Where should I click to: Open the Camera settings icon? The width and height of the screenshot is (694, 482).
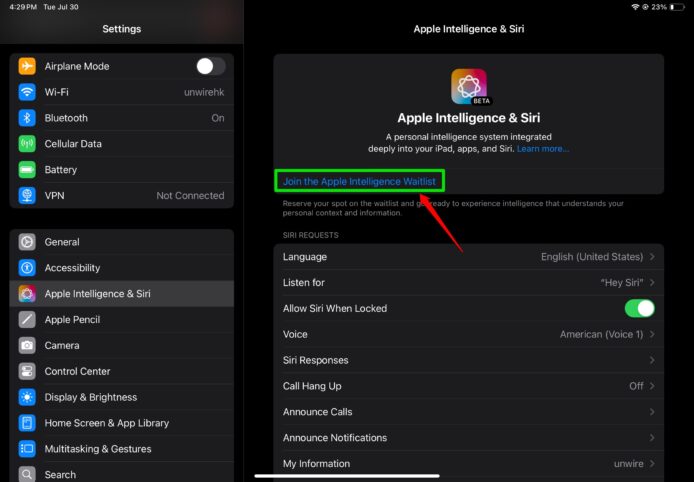click(x=27, y=345)
